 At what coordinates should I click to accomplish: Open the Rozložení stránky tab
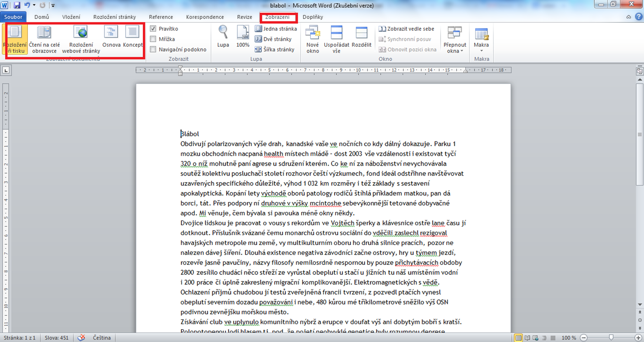(x=114, y=17)
